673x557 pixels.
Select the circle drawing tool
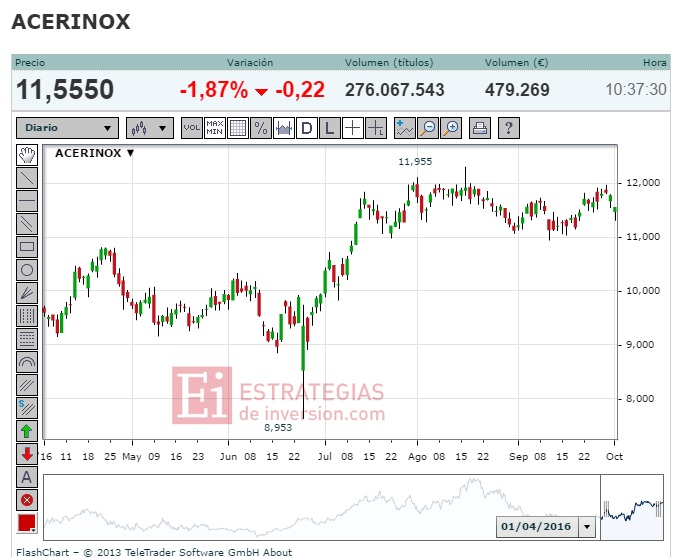tap(27, 270)
